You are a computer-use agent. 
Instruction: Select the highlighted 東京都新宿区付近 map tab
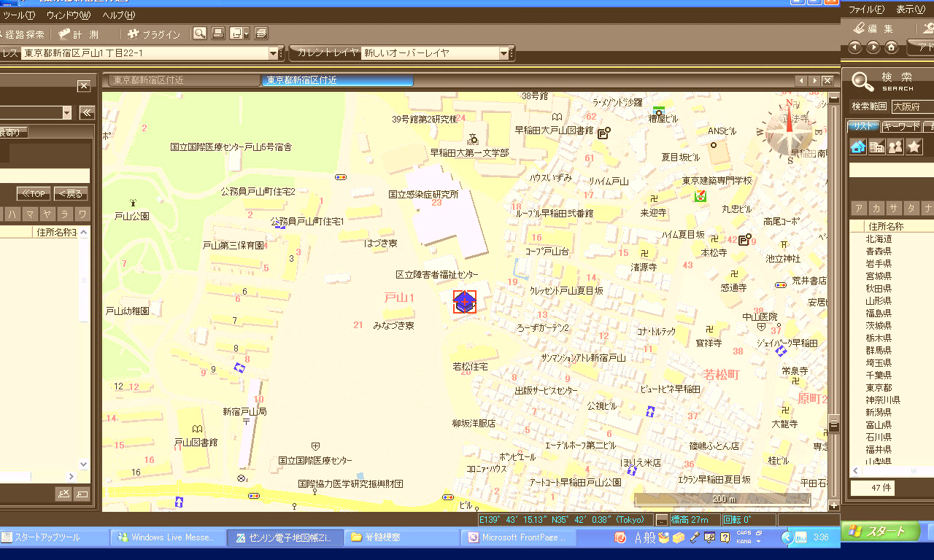click(x=338, y=80)
